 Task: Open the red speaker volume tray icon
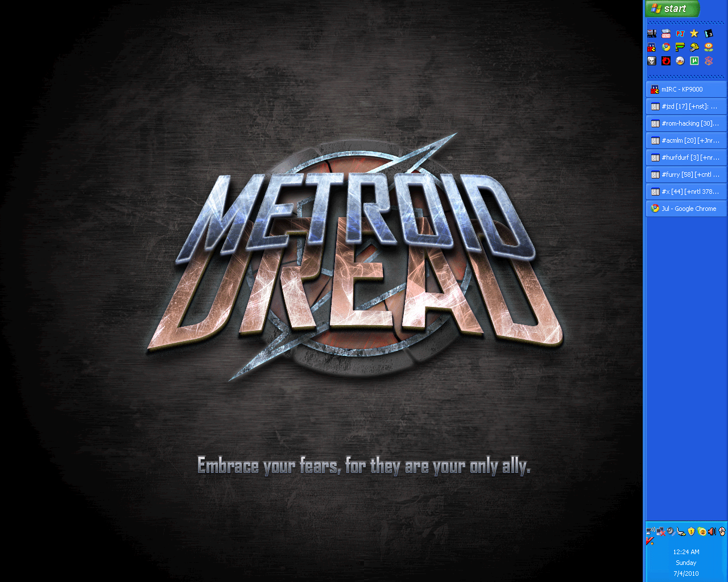pos(712,531)
